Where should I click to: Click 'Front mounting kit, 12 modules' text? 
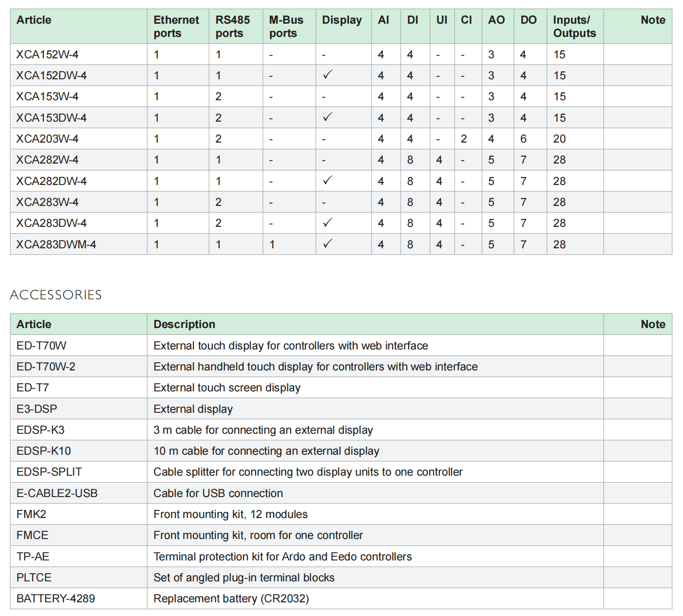point(230,514)
